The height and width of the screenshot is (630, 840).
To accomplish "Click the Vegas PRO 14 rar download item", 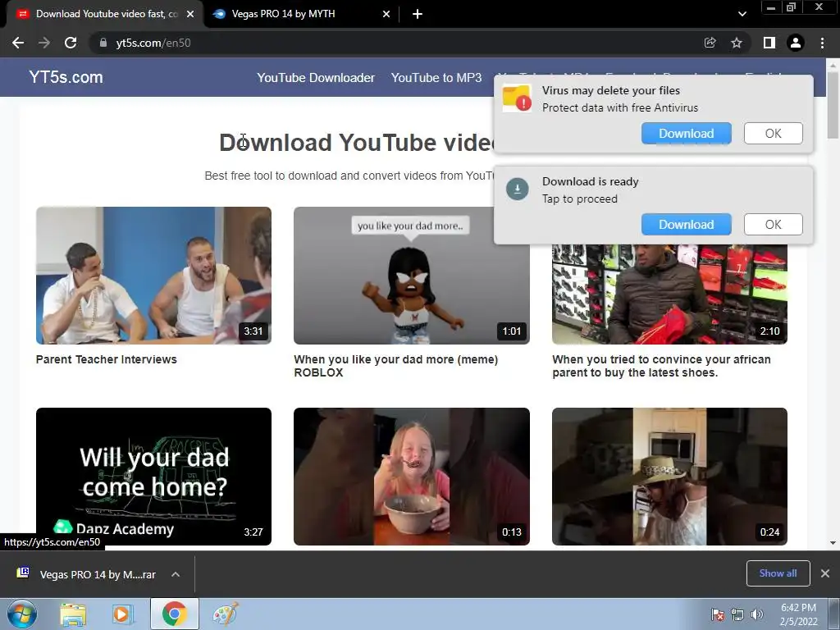I will point(98,574).
